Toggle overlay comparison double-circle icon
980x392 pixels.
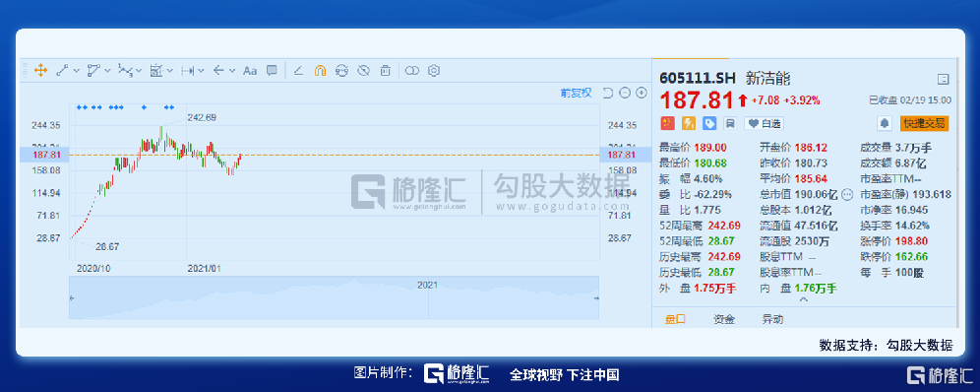[411, 71]
